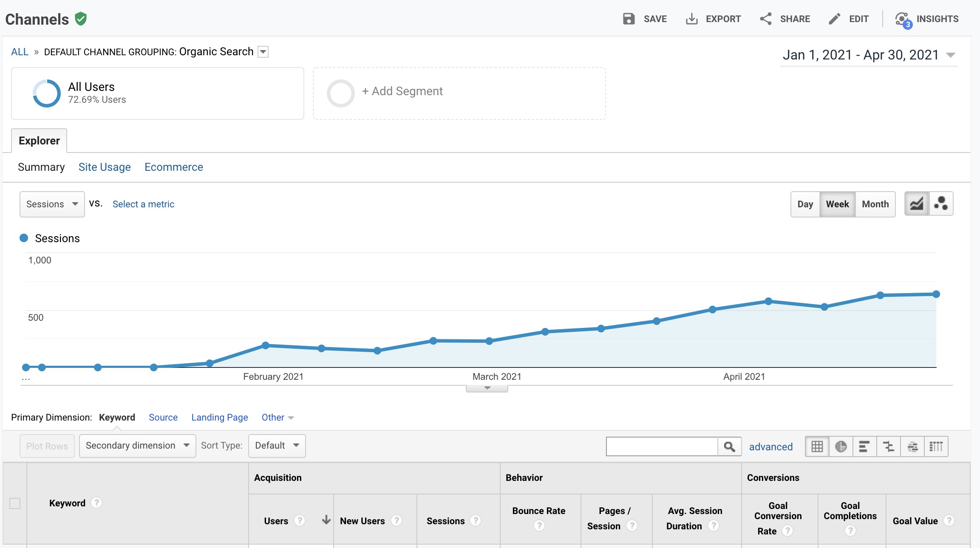This screenshot has height=548, width=980.
Task: Tick the select-all keyword rows checkbox
Action: 15,503
